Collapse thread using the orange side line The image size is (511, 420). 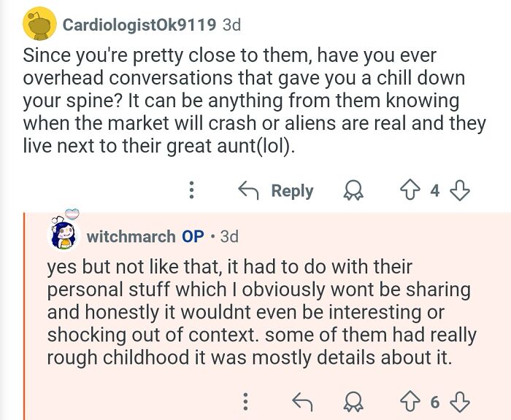(24, 316)
